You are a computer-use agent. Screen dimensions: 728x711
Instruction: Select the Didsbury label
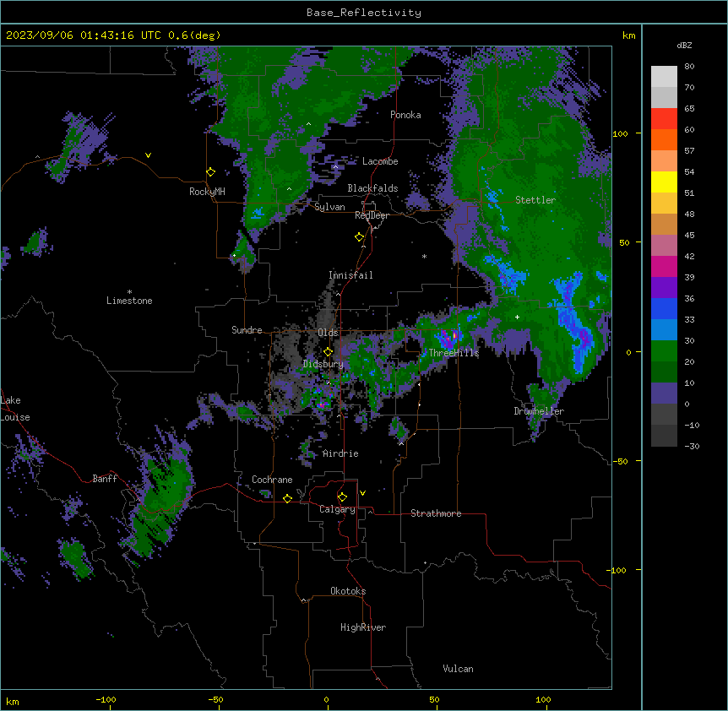click(323, 364)
